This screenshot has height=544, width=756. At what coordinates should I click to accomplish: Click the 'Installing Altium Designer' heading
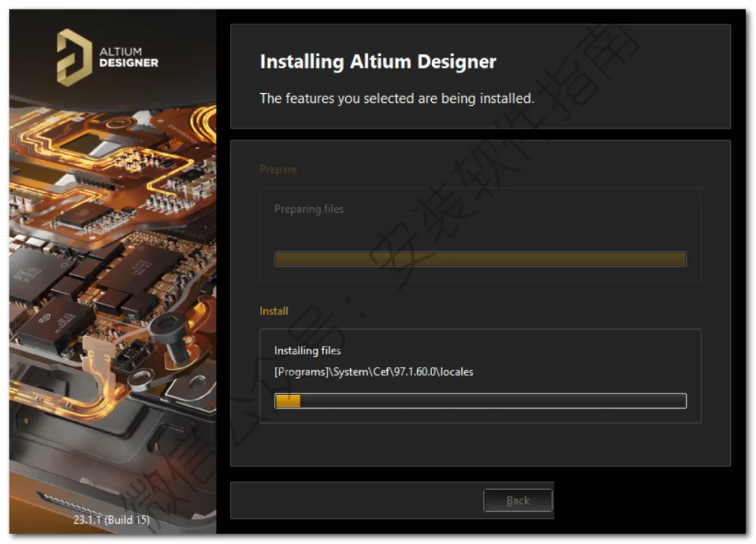(378, 62)
